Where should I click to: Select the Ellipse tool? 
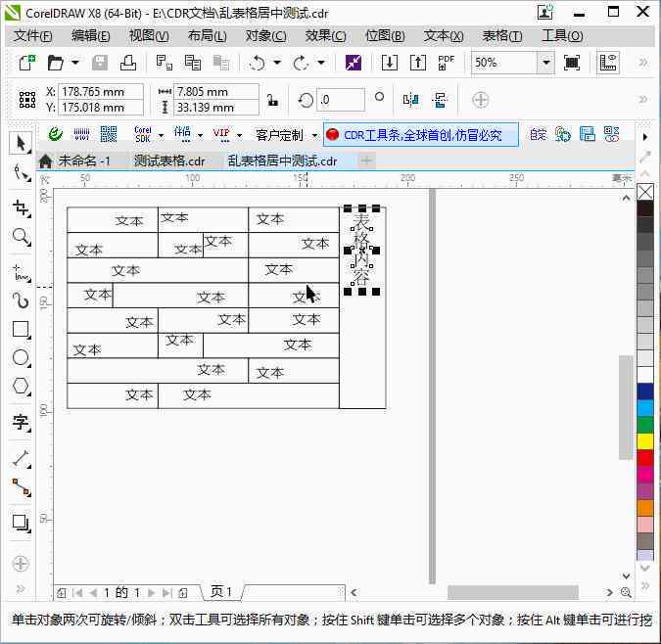coord(21,357)
